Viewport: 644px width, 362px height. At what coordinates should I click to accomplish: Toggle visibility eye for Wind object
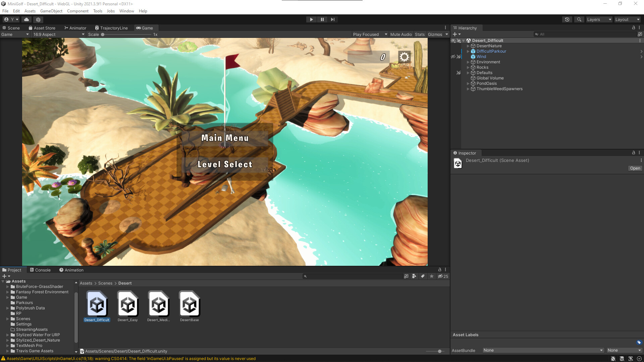[x=453, y=57]
